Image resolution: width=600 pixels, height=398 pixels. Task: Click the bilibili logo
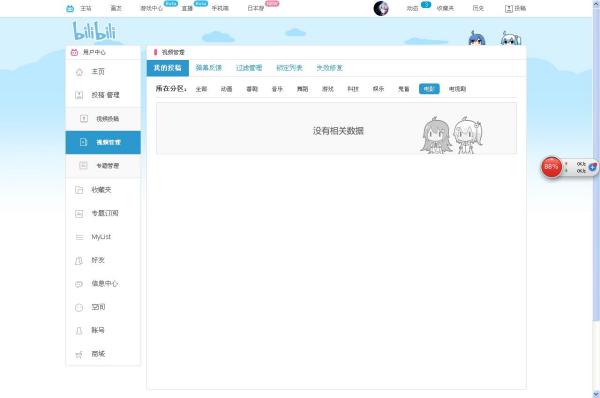click(x=94, y=31)
